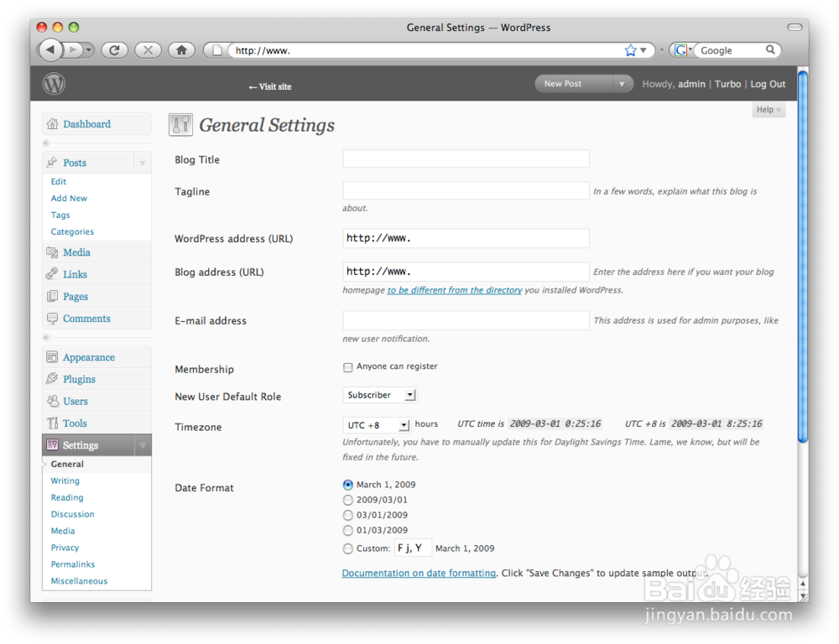Open browser history dropdown near forward button
Viewport: 839px width, 644px height.
[x=89, y=50]
